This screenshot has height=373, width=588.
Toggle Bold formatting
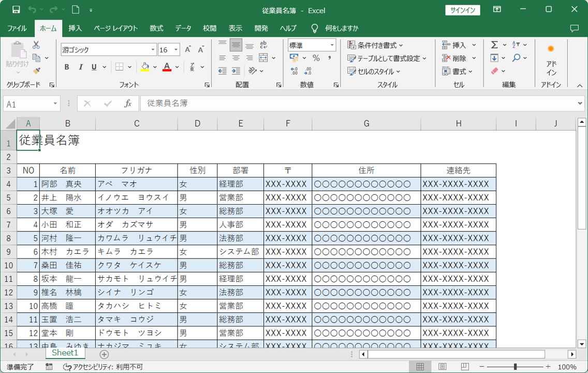coord(67,67)
